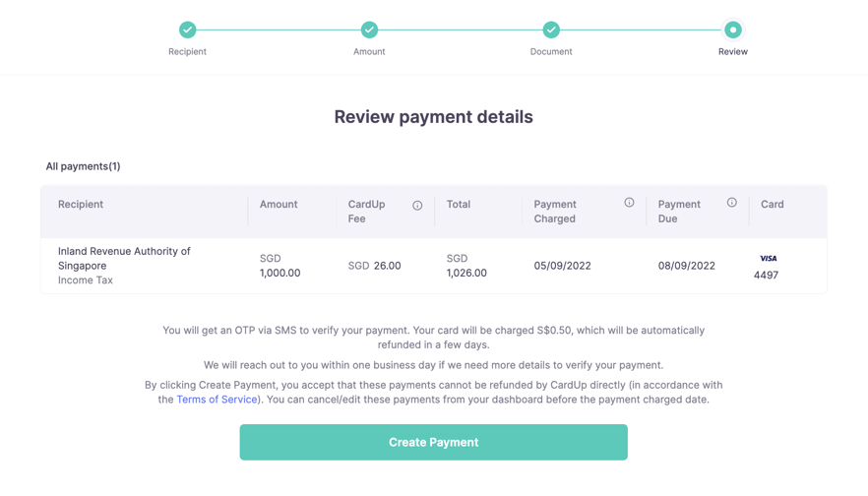Go back to the Recipient step label
The width and height of the screenshot is (868, 496).
tap(187, 51)
